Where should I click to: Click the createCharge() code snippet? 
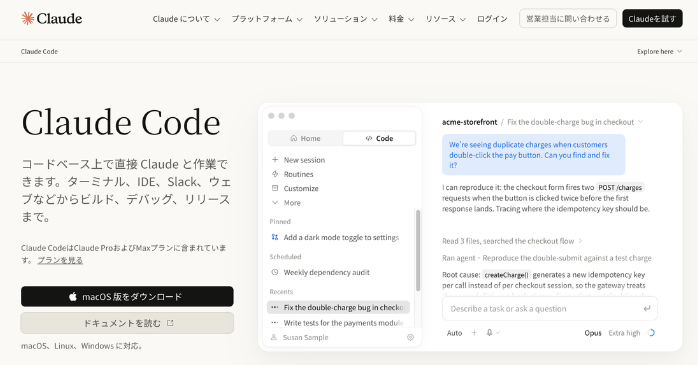click(x=506, y=275)
